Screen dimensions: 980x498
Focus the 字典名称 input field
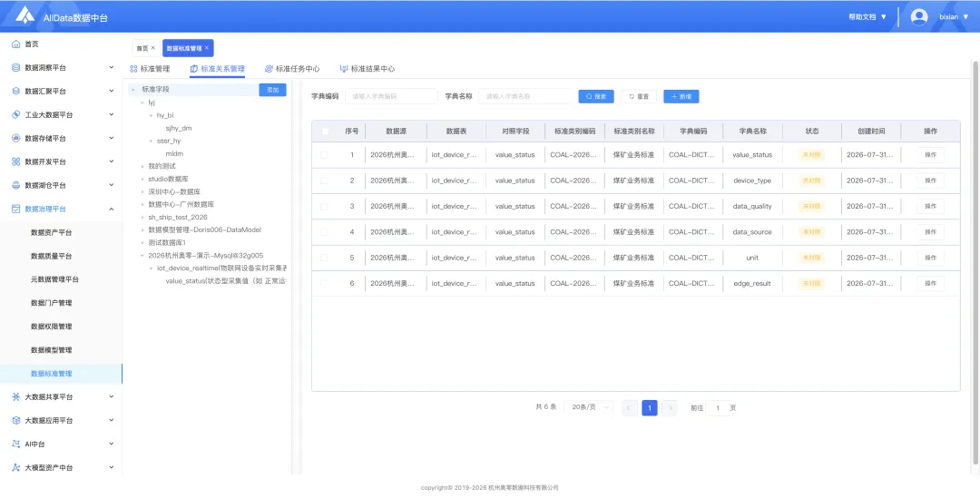pos(526,96)
